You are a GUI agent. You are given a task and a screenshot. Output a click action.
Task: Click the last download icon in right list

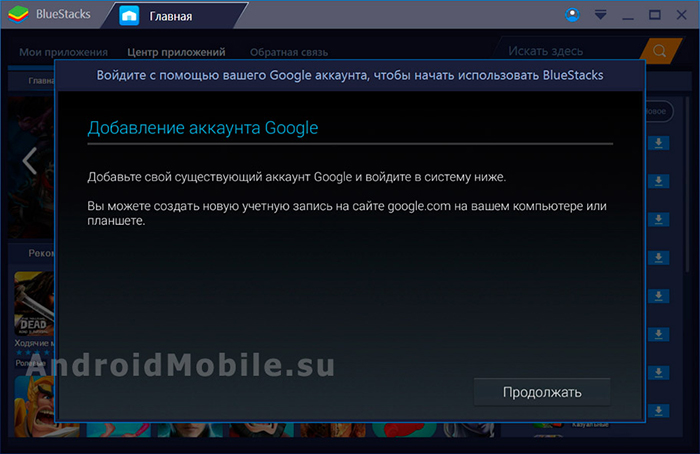click(658, 411)
